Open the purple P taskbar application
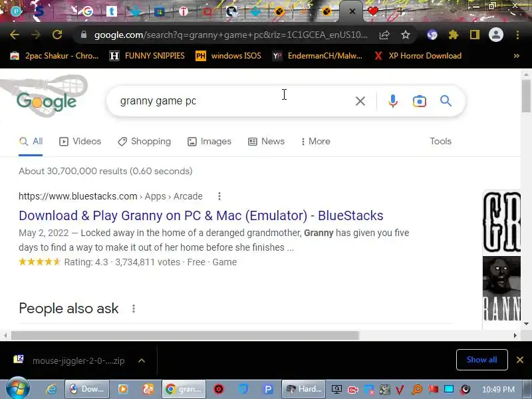The height and width of the screenshot is (399, 532). [x=268, y=389]
